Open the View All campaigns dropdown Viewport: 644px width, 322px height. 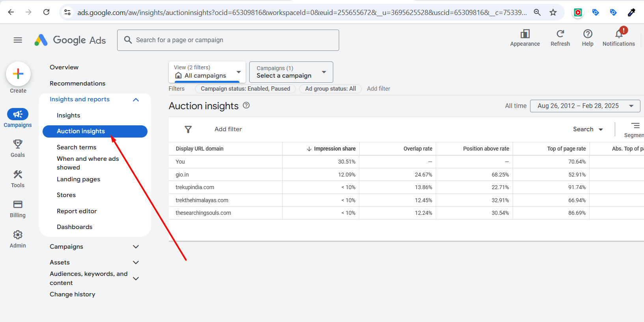click(x=207, y=72)
